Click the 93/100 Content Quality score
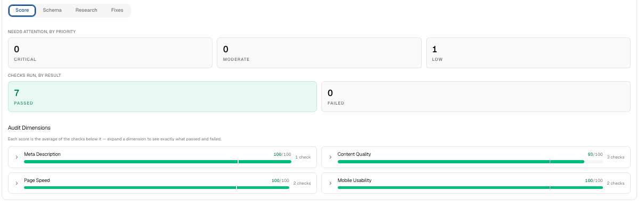This screenshot has height=206, width=644. pyautogui.click(x=595, y=154)
